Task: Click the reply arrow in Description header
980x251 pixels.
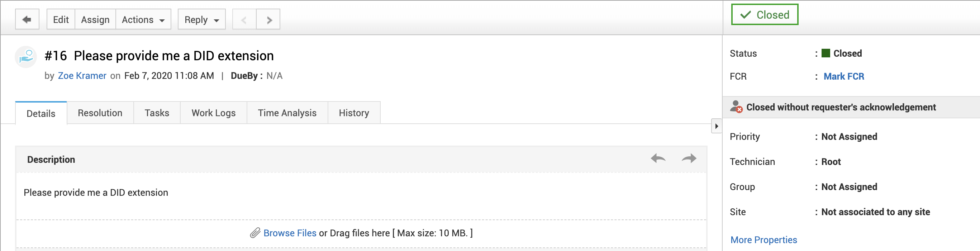Action: point(658,158)
